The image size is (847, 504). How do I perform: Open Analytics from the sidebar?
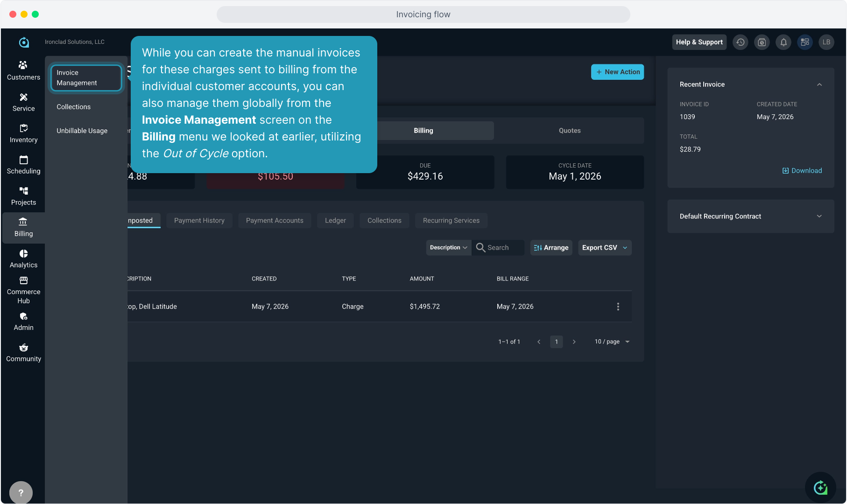tap(23, 259)
